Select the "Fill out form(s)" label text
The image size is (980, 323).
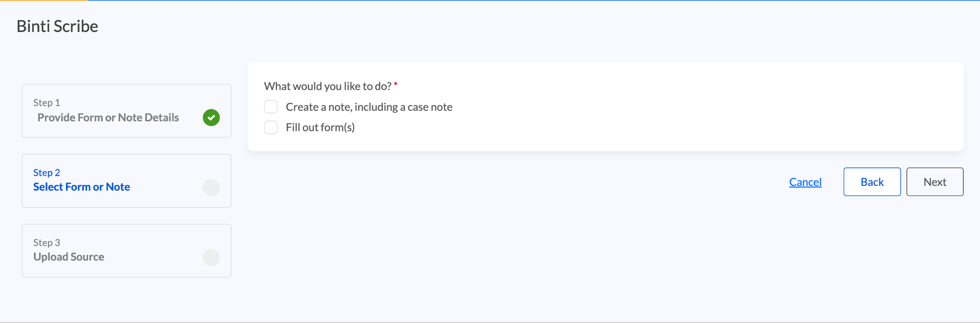[x=320, y=128]
